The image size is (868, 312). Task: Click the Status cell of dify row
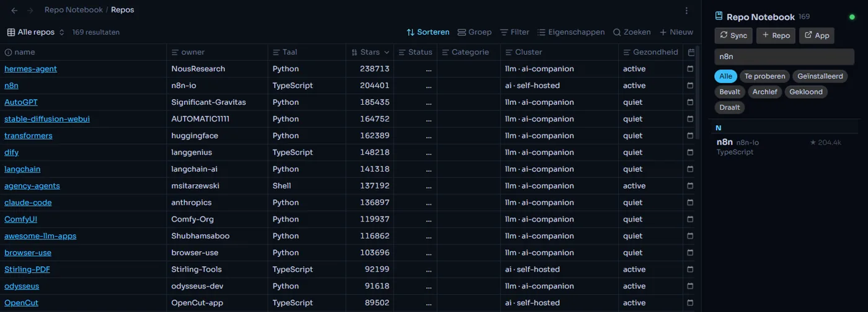415,153
